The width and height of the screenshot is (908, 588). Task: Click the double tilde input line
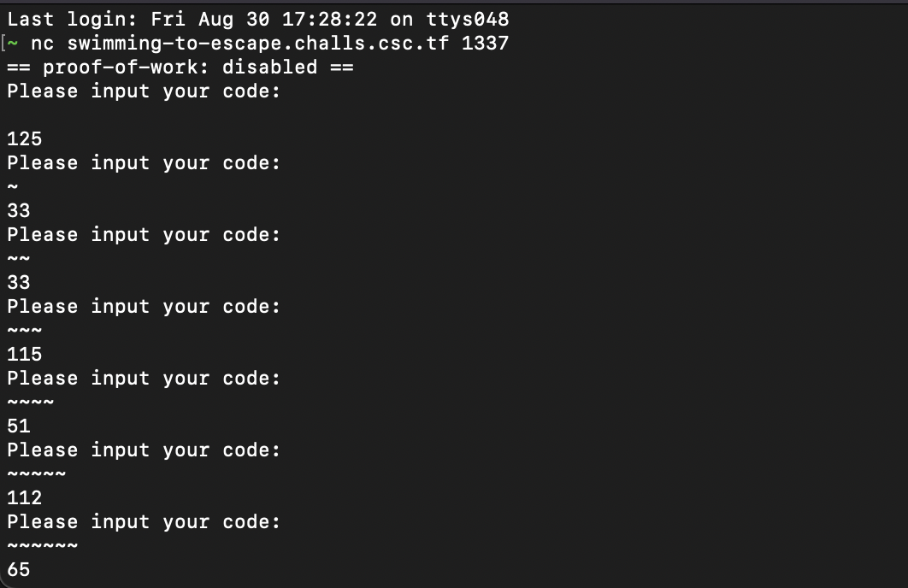point(19,259)
